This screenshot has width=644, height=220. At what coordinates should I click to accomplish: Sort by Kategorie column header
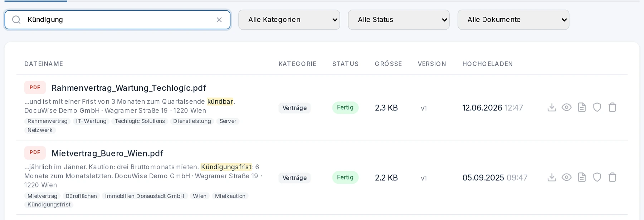[x=297, y=64]
